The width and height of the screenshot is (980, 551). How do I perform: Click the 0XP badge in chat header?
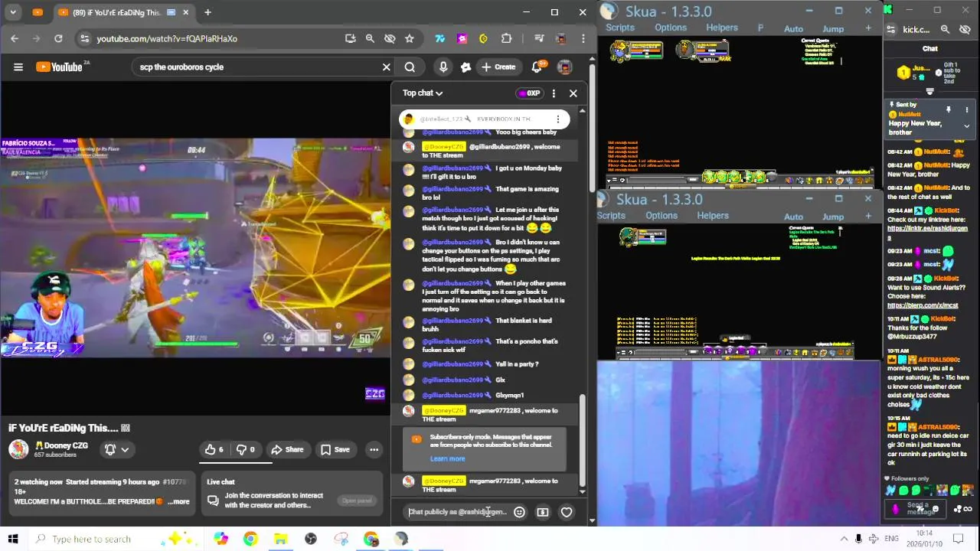point(529,93)
